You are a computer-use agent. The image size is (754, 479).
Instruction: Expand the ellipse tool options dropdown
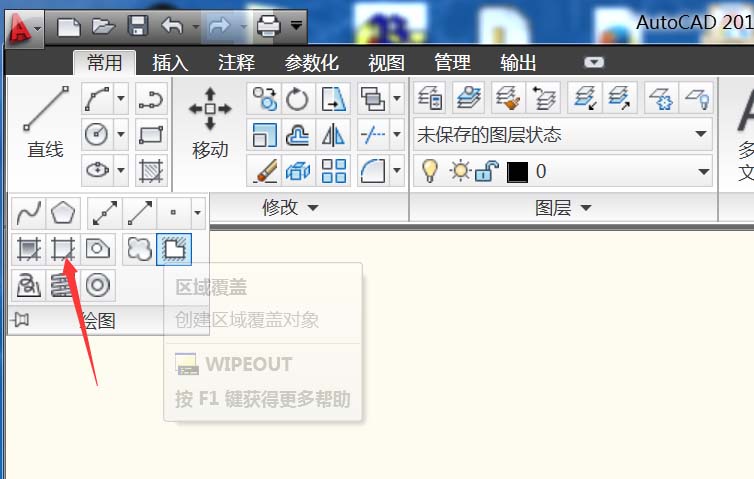(121, 170)
